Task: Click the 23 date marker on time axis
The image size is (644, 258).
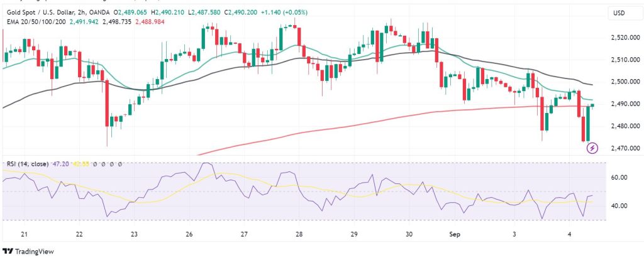Action: (x=134, y=234)
